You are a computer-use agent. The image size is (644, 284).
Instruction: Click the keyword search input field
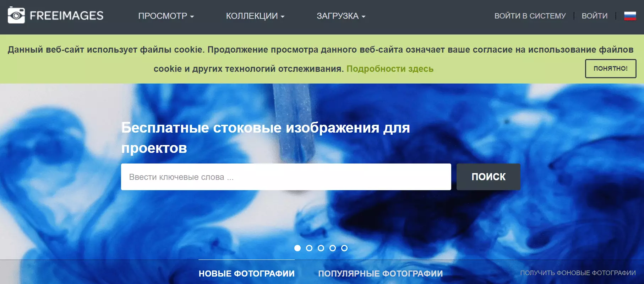click(286, 177)
